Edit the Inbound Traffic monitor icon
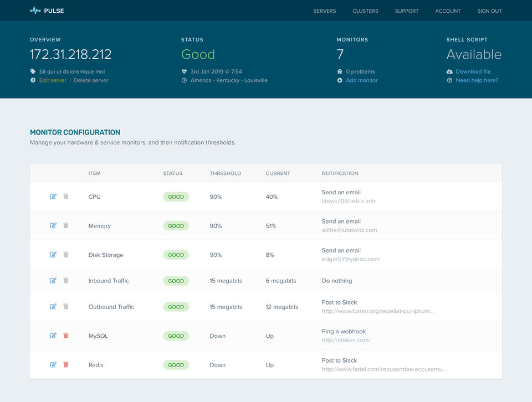 53,281
